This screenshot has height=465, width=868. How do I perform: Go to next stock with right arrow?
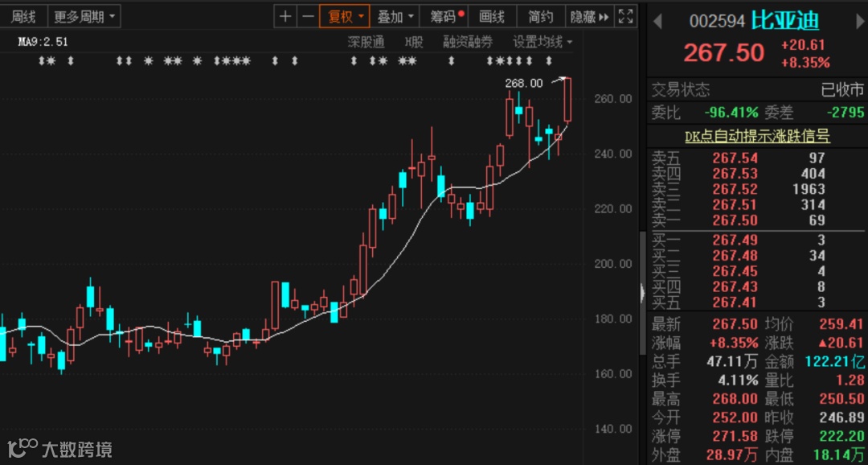[x=860, y=23]
